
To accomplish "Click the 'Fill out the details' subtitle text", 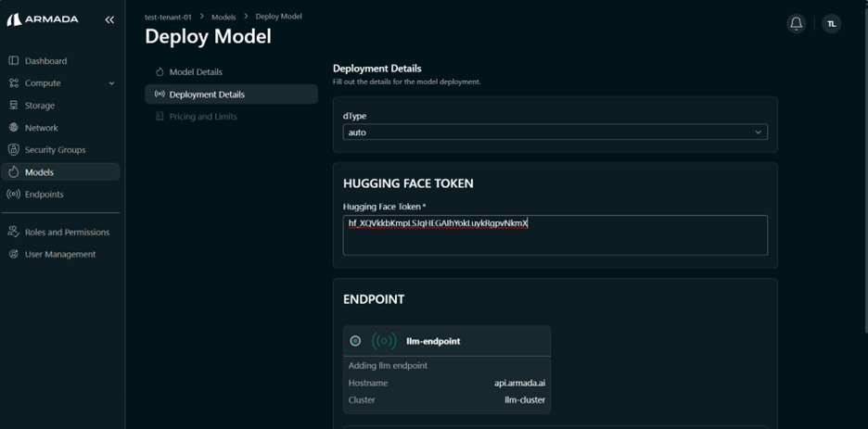I will 407,82.
